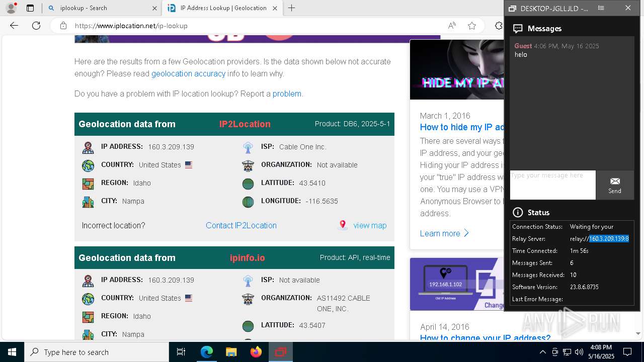644x362 pixels.
Task: Close the iplookup - Search tab
Action: [154, 8]
